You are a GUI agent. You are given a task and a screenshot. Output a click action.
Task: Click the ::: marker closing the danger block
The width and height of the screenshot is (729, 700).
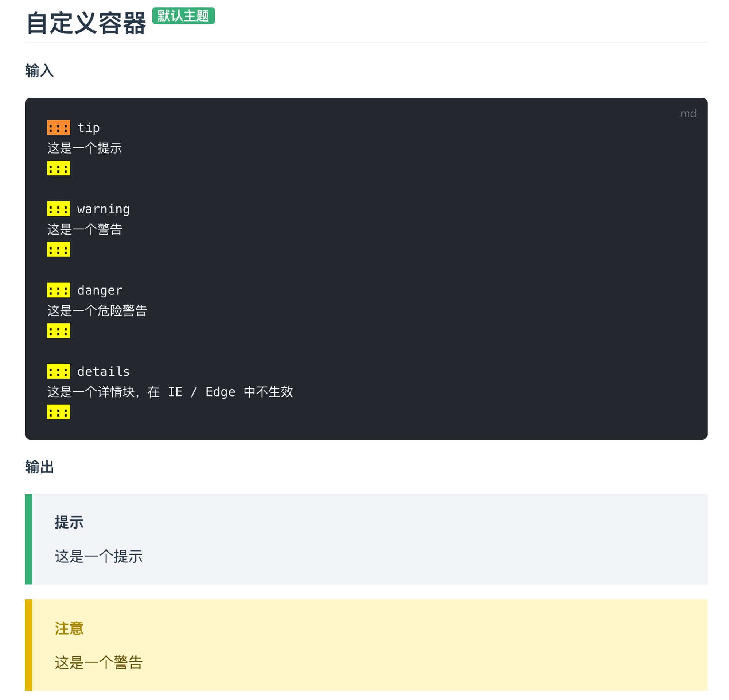pos(58,330)
